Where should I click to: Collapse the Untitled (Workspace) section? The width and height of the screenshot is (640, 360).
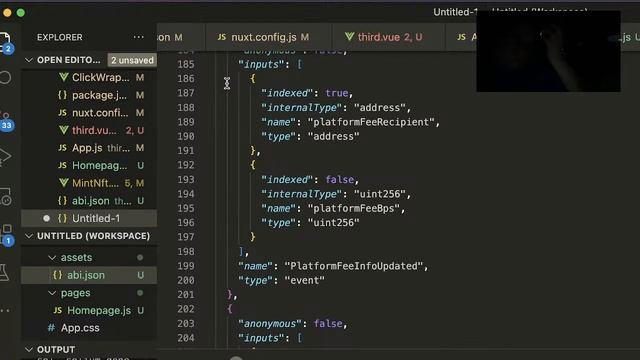click(29, 236)
